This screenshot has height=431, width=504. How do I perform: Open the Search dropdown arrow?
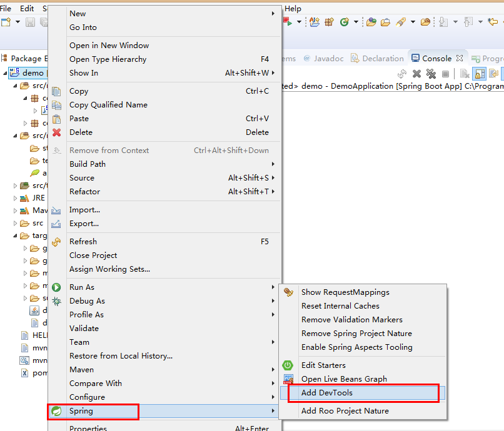pyautogui.click(x=413, y=22)
